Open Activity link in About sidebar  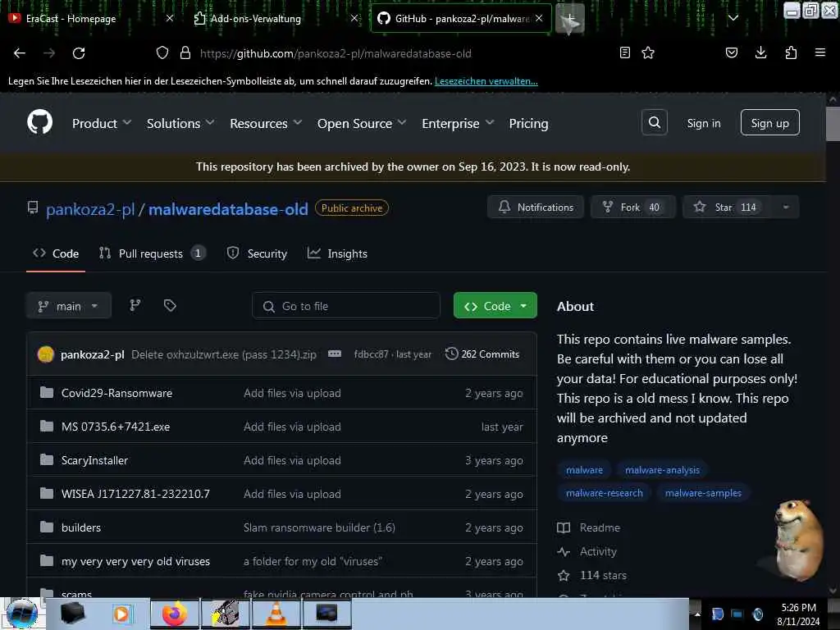coord(587,551)
